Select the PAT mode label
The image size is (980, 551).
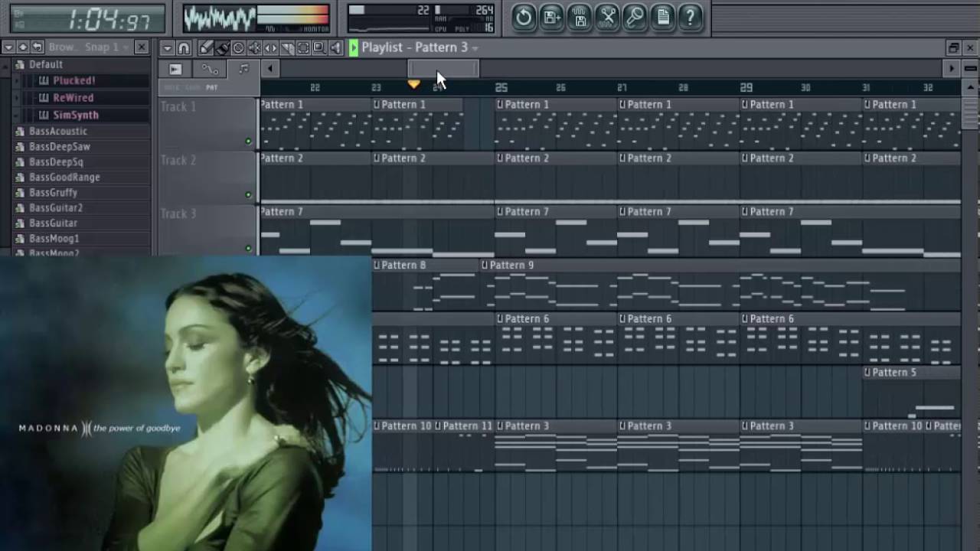click(x=211, y=87)
